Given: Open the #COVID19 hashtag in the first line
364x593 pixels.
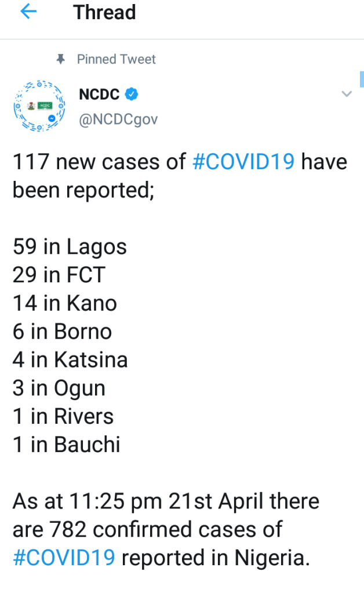Looking at the screenshot, I should 244,162.
